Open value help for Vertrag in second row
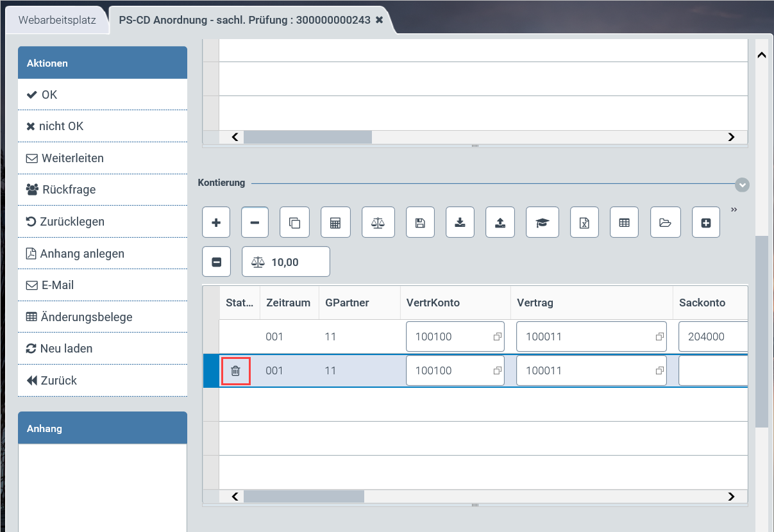Screen dimensions: 774x532 pyautogui.click(x=659, y=371)
